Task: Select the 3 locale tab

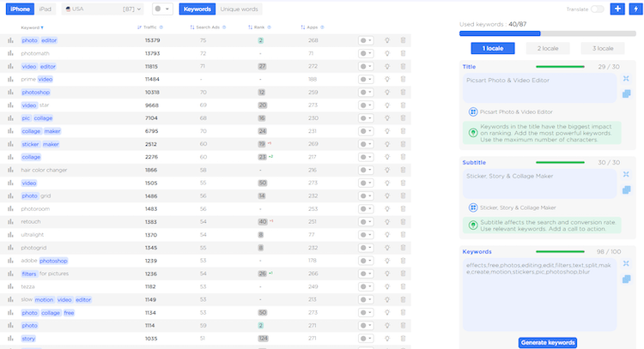Action: (603, 48)
